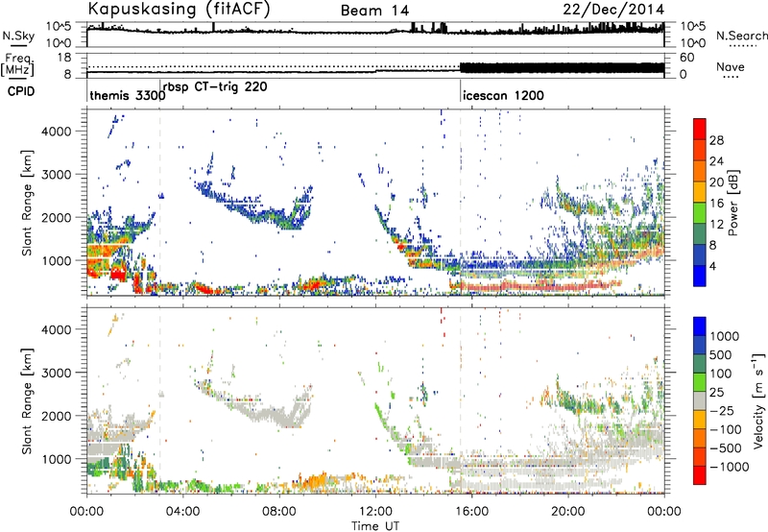This screenshot has height=532, width=768.
Task: Click the blue top of the Velocity colorbar
Action: (x=700, y=326)
